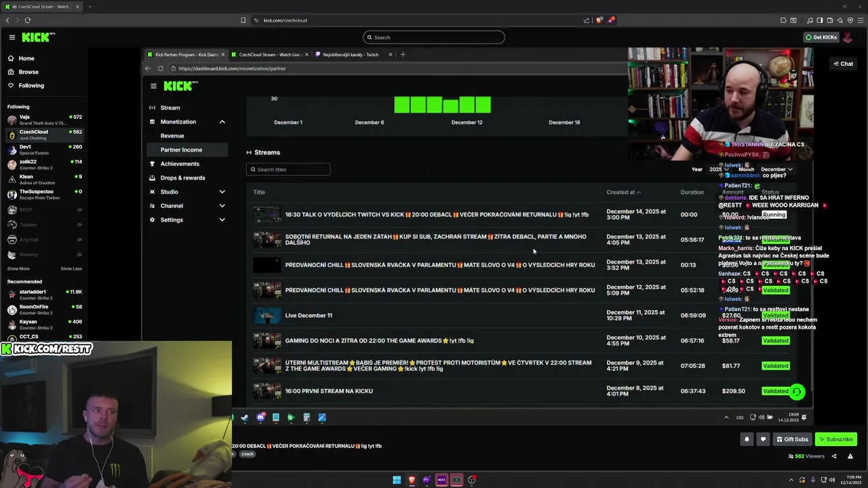Open the Dev1 channel in Following
The height and width of the screenshot is (488, 868).
pos(44,149)
